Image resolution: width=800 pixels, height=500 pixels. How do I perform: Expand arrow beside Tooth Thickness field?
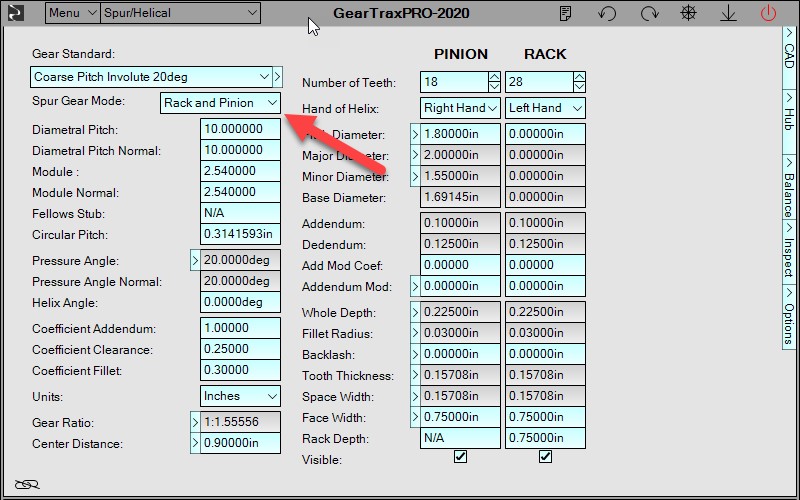[x=415, y=375]
